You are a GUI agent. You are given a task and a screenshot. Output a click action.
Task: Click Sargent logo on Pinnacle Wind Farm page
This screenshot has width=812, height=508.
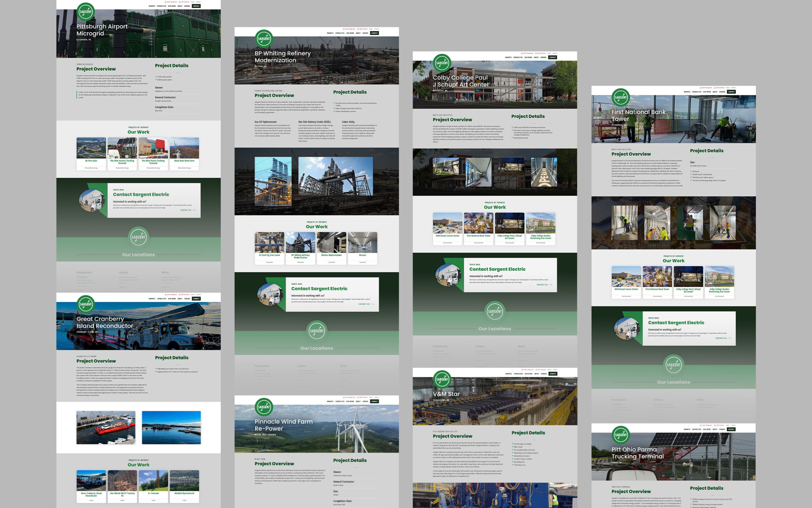click(264, 407)
